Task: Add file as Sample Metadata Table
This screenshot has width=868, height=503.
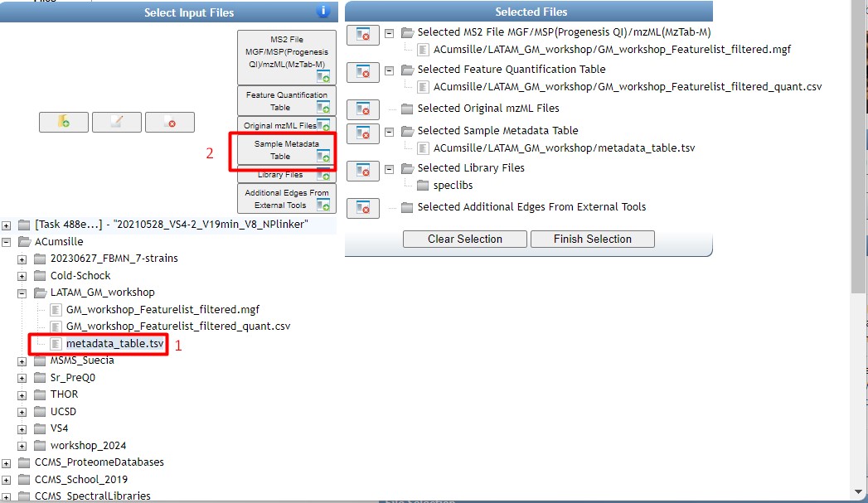Action: click(286, 150)
